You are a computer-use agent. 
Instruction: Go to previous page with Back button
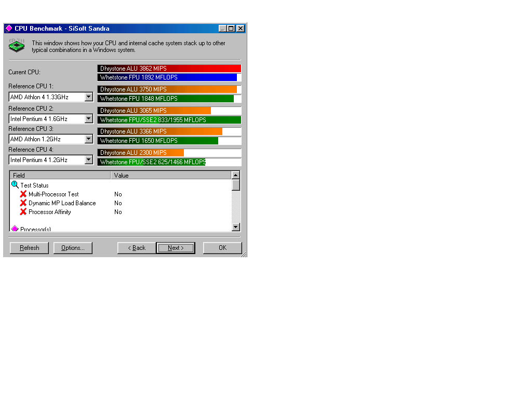[137, 248]
